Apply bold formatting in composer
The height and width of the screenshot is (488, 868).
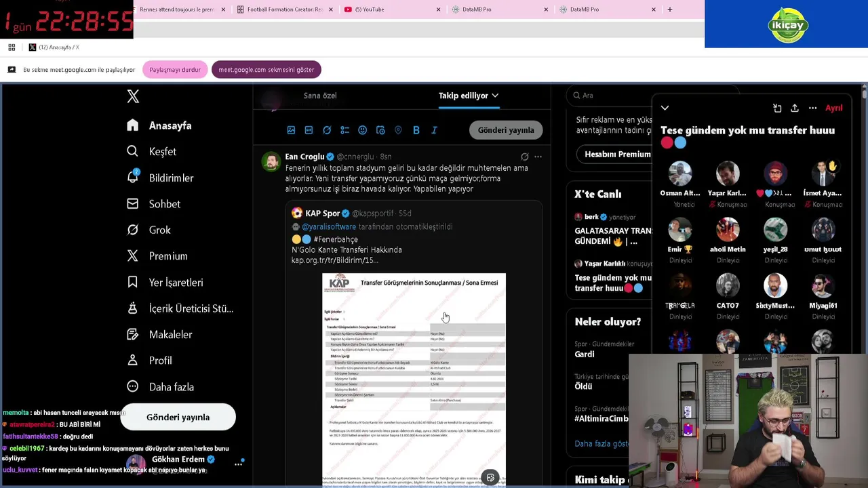pyautogui.click(x=416, y=130)
